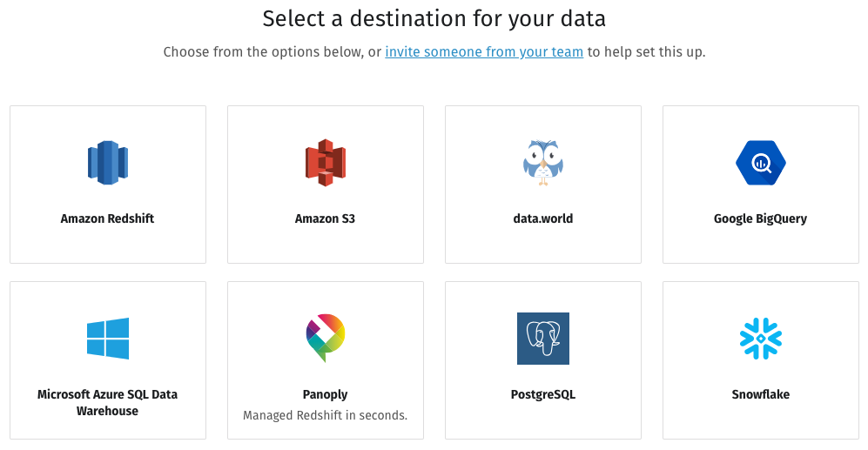Click the PostgreSQL elephant icon

coord(543,339)
